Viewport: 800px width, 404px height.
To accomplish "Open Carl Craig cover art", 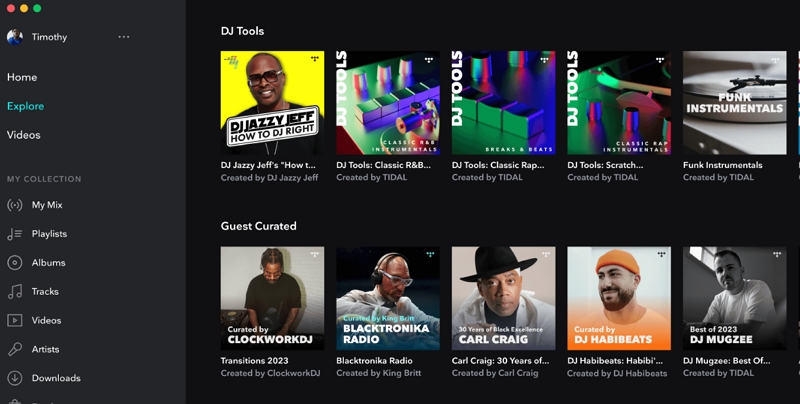I will click(504, 298).
